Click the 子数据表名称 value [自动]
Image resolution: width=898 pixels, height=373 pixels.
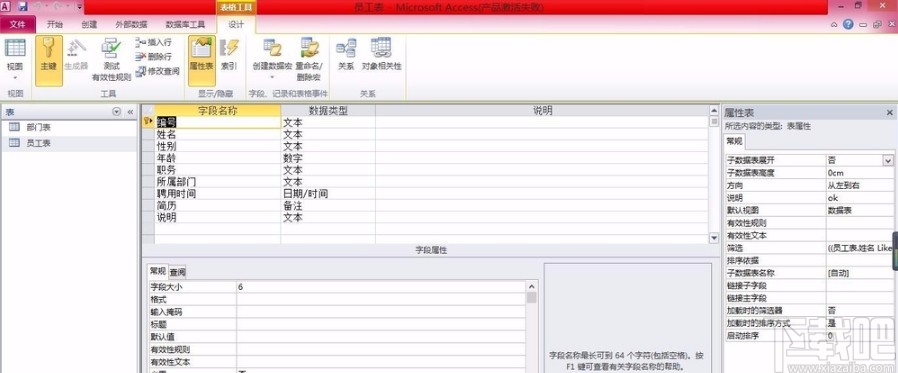click(860, 273)
